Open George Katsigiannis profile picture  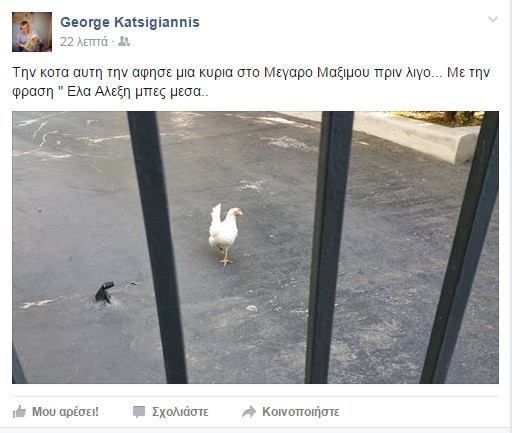32,32
